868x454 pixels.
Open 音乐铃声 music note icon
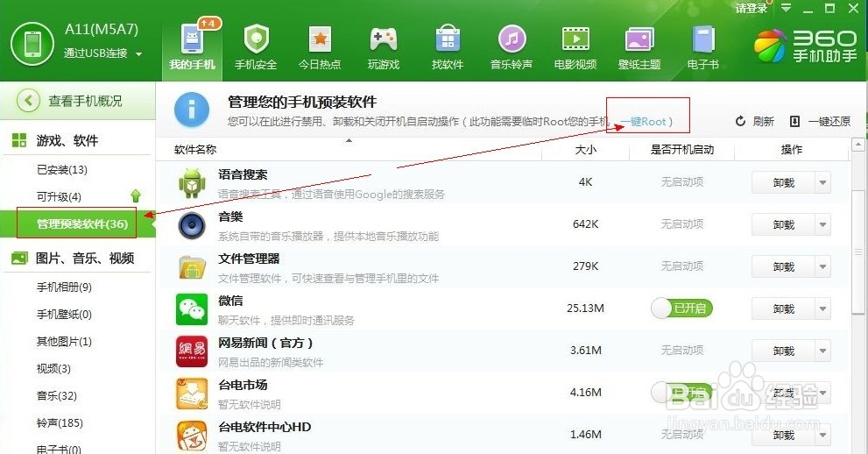tap(512, 39)
